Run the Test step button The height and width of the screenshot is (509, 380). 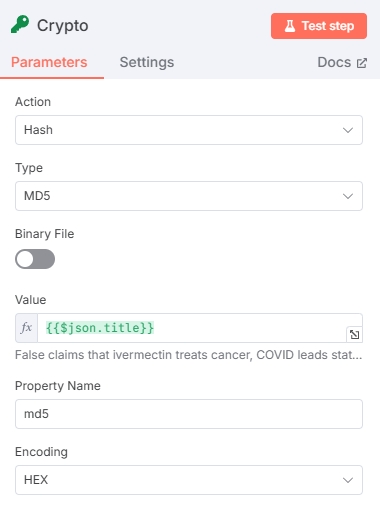tap(319, 26)
